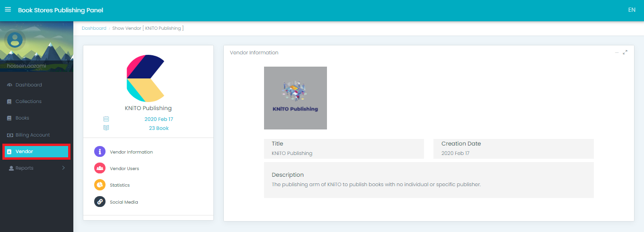Viewport: 644px width, 232px height.
Task: Click the 23 Book link
Action: pos(159,128)
